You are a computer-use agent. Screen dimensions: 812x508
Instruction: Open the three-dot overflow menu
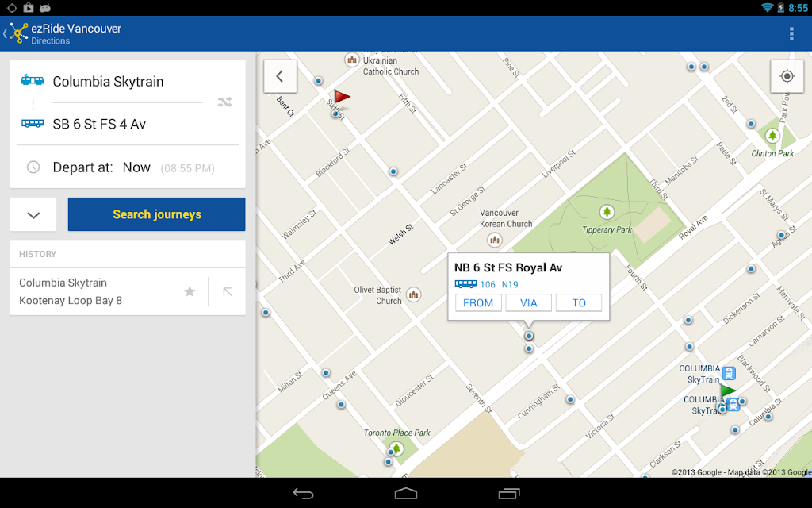pyautogui.click(x=791, y=33)
